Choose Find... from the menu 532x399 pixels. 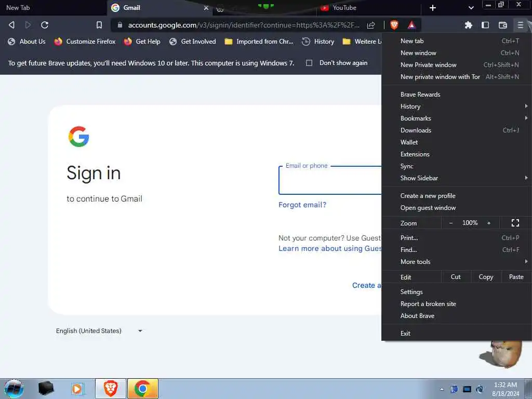[457, 250]
